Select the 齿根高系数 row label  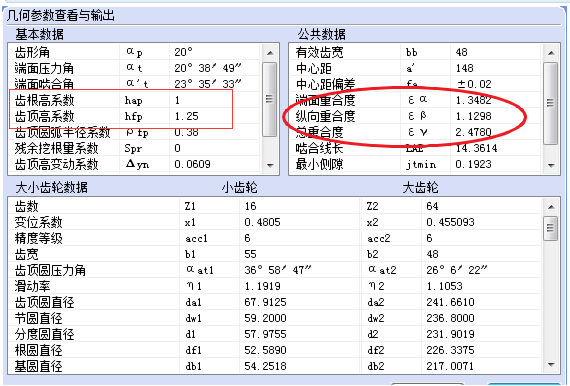(44, 100)
